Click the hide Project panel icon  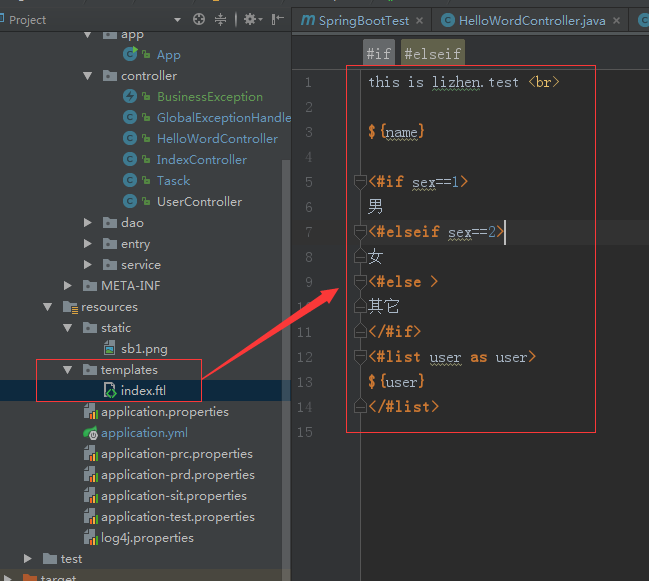point(277,19)
